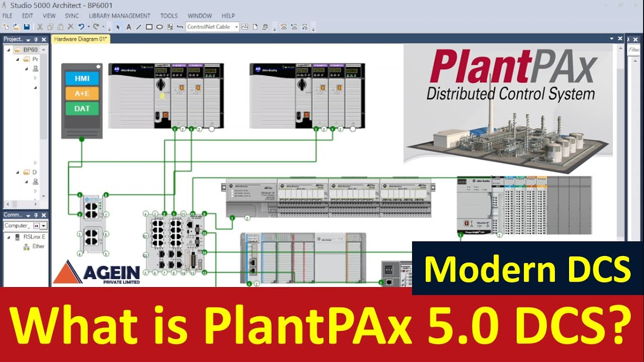Open Comm panel window-position dropdown arrow

[x=28, y=215]
